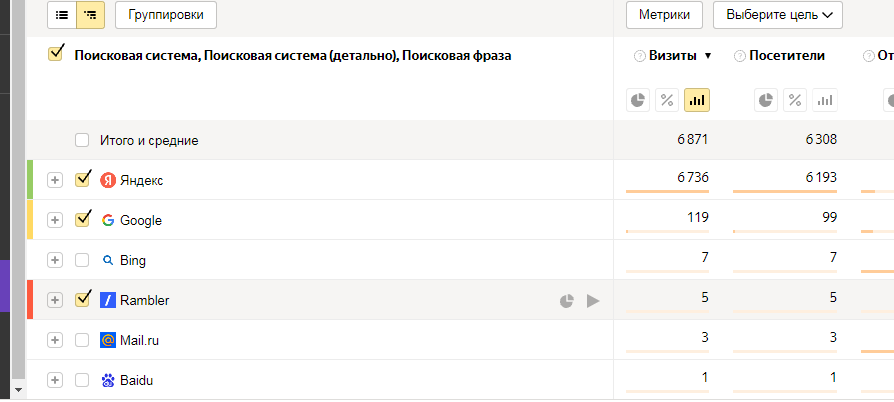Toggle percent display for Визиты column
The height and width of the screenshot is (402, 894).
click(667, 100)
